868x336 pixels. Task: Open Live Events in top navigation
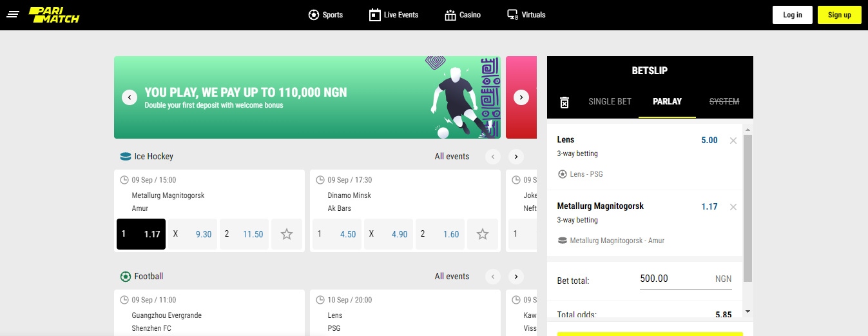394,15
